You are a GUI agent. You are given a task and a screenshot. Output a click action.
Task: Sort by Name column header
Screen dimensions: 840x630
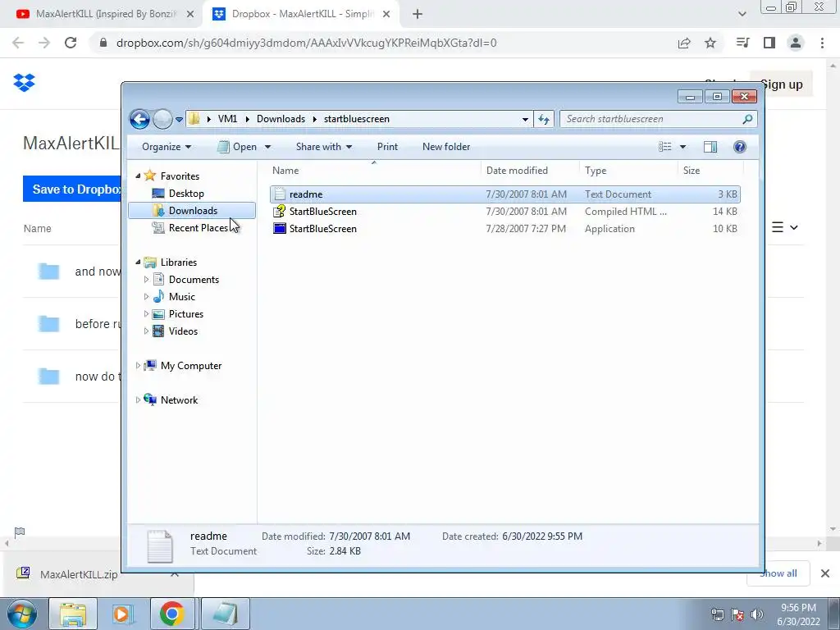[x=374, y=171]
